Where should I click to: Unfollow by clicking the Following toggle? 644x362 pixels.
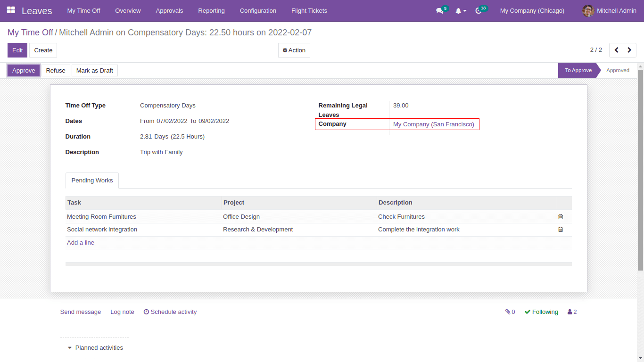(x=541, y=312)
